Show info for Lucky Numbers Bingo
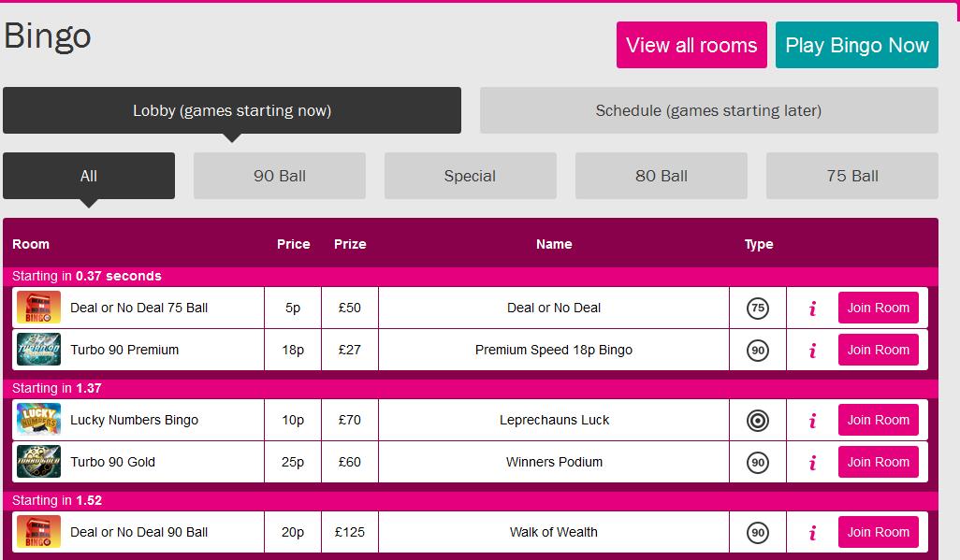Screen dimensions: 960x560 tap(812, 421)
